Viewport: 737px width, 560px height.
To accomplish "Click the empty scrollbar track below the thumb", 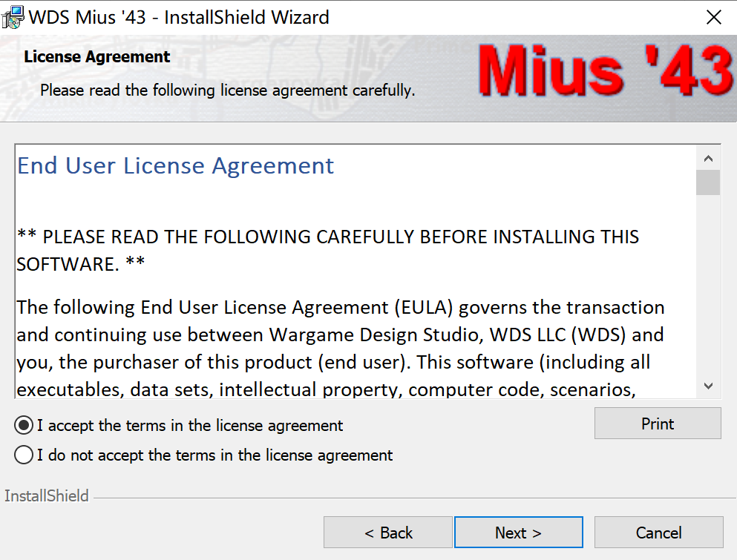I will tap(708, 285).
